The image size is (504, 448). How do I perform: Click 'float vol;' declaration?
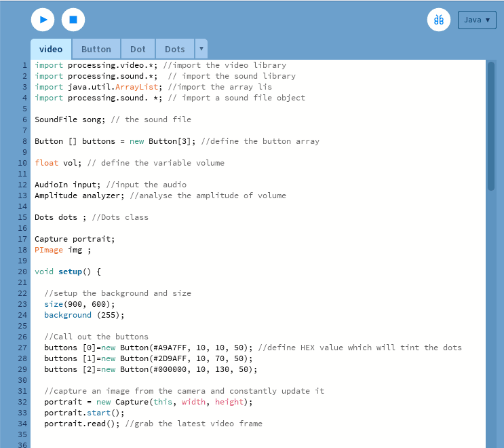pyautogui.click(x=58, y=163)
